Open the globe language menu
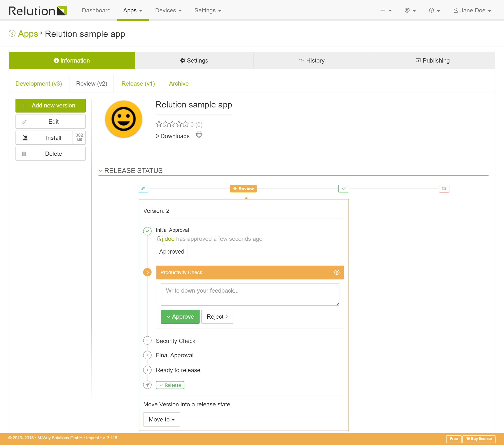The image size is (504, 445). (x=410, y=10)
